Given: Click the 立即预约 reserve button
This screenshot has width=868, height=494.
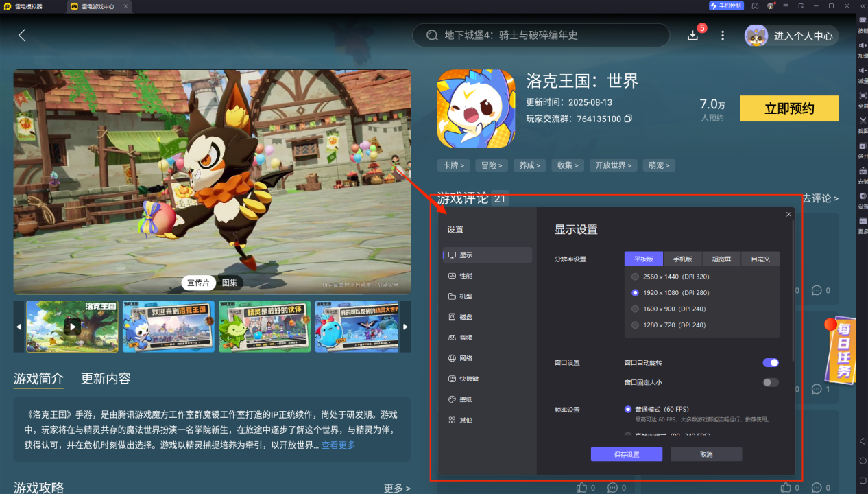Looking at the screenshot, I should [x=789, y=108].
